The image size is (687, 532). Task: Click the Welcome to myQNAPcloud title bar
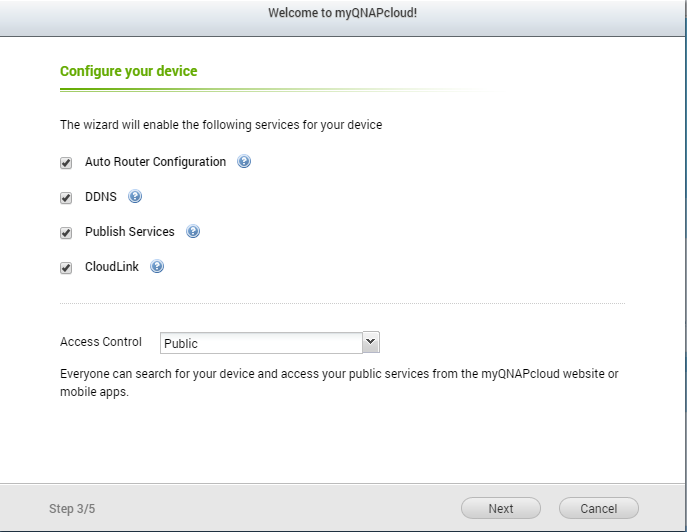pyautogui.click(x=343, y=13)
